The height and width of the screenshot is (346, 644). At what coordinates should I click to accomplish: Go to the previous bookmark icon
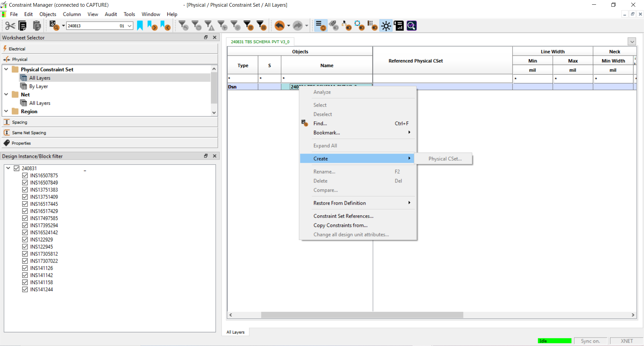pyautogui.click(x=165, y=26)
